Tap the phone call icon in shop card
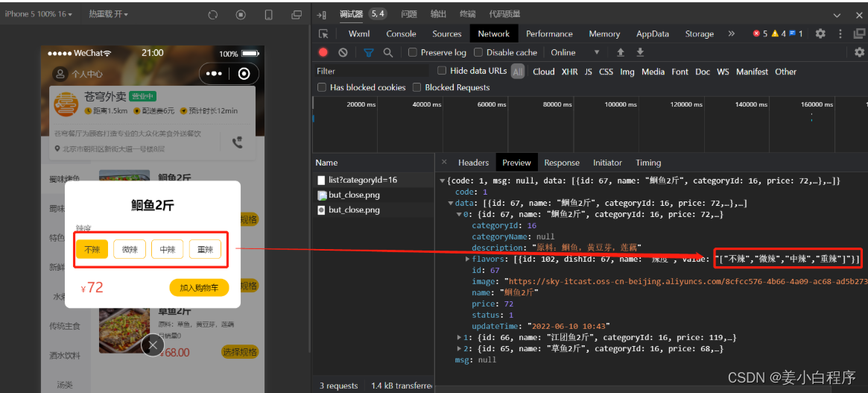The height and width of the screenshot is (393, 868). 238,143
